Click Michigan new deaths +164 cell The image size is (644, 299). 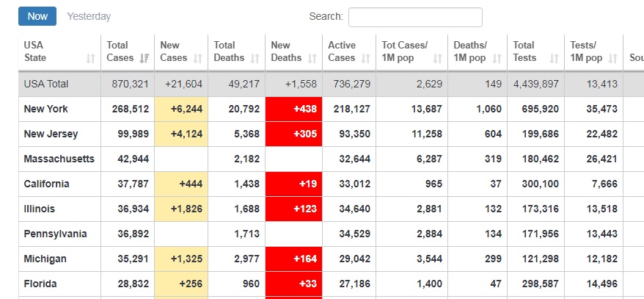pos(293,259)
